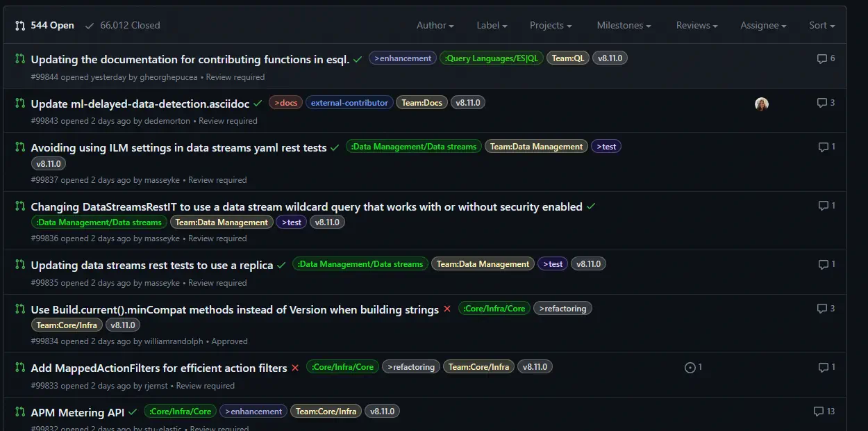Click linked issue icon on MappedActionFilters PR
868x431 pixels.
pos(690,368)
